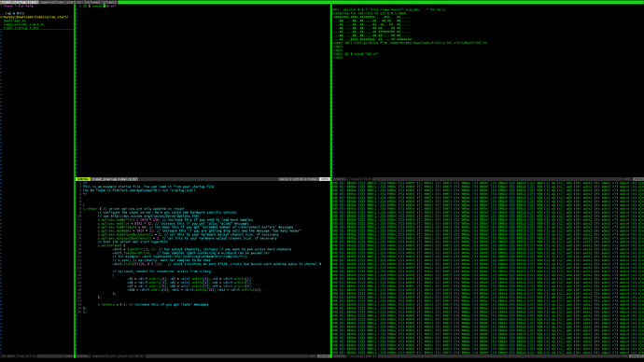
Task: Select the first tab in the tabline
Action: pyautogui.click(x=20, y=2)
